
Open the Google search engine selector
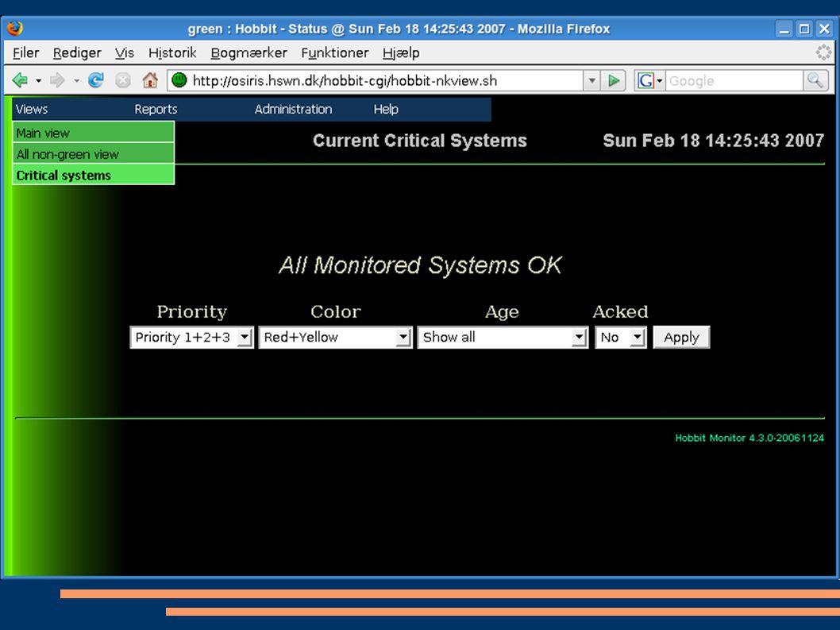click(649, 81)
